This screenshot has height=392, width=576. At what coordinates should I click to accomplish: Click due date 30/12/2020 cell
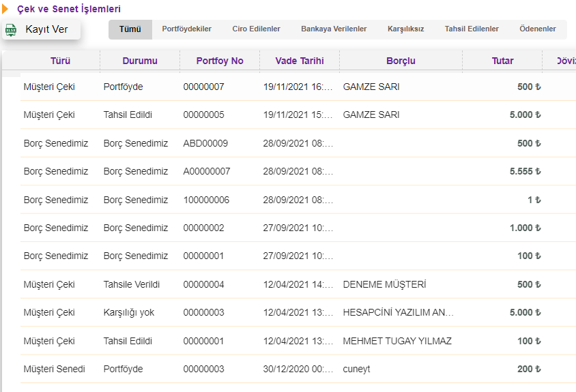pyautogui.click(x=298, y=369)
